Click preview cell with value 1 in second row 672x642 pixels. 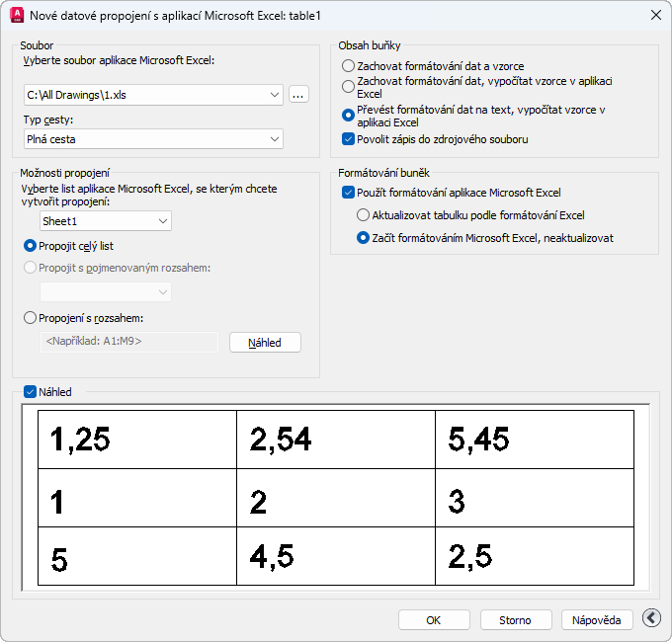click(x=137, y=498)
